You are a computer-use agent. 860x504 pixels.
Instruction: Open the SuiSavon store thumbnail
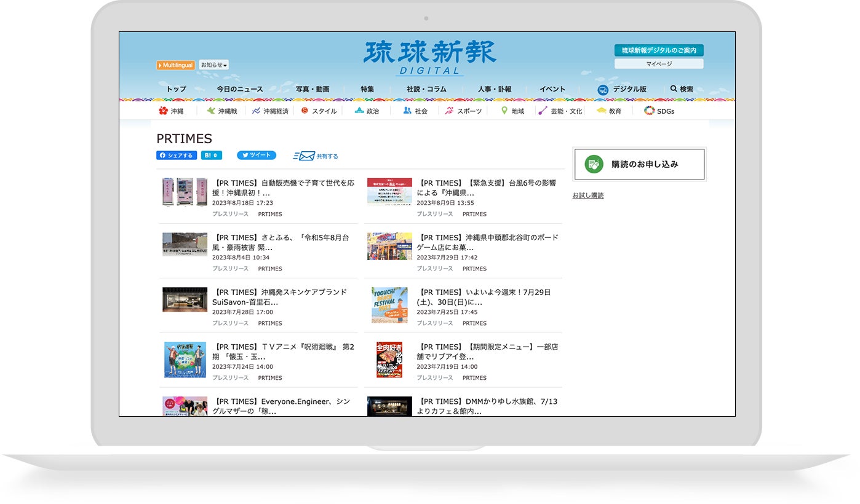(x=185, y=299)
